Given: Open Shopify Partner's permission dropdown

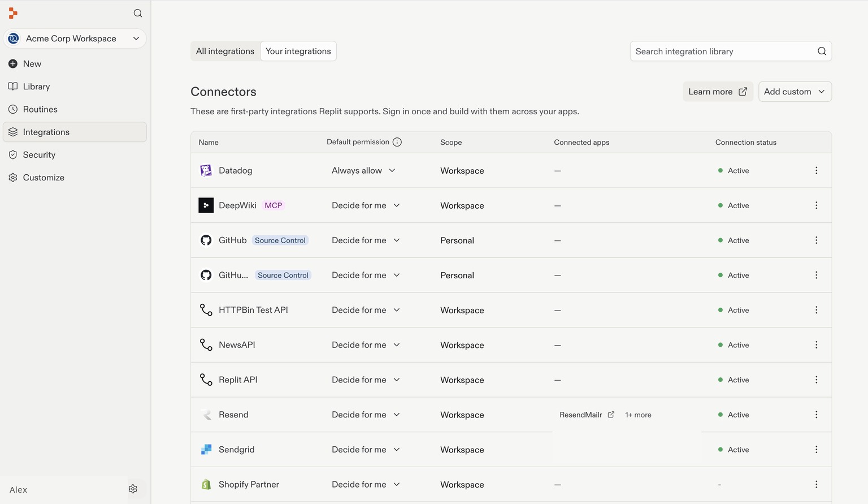Looking at the screenshot, I should [366, 484].
